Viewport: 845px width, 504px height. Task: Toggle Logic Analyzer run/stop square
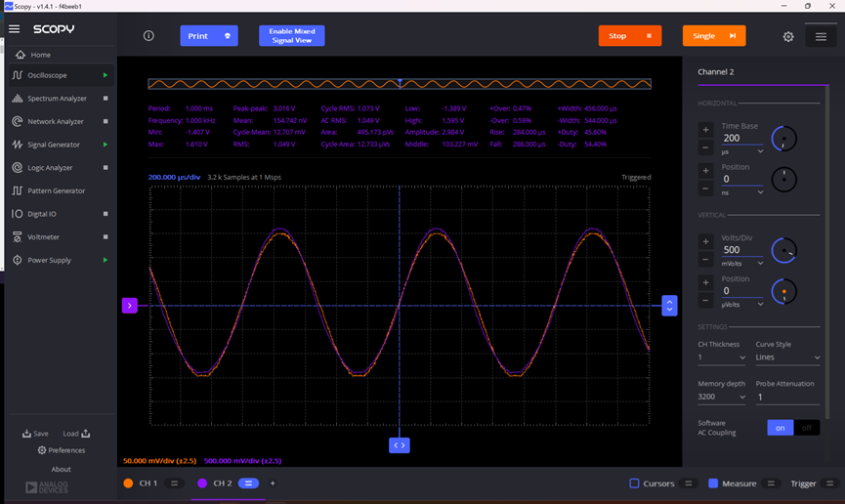point(106,168)
